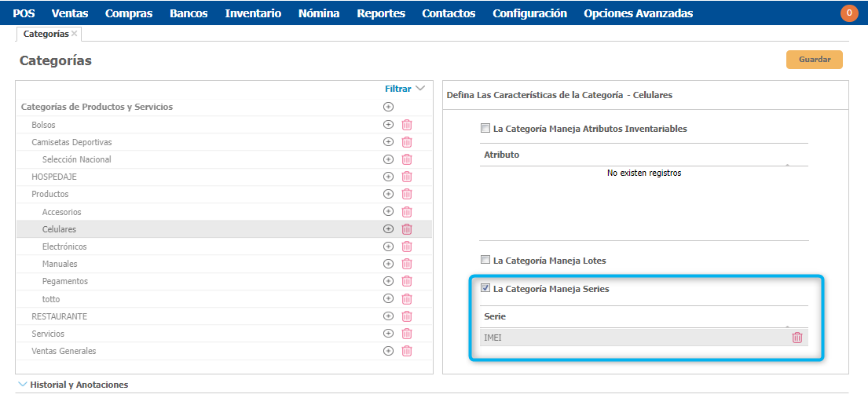Image resolution: width=868 pixels, height=398 pixels.
Task: Click the Guardar button
Action: click(x=814, y=60)
